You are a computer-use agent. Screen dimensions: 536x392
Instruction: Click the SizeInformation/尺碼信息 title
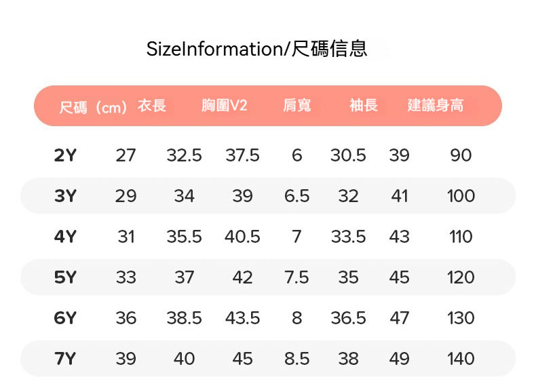257,49
